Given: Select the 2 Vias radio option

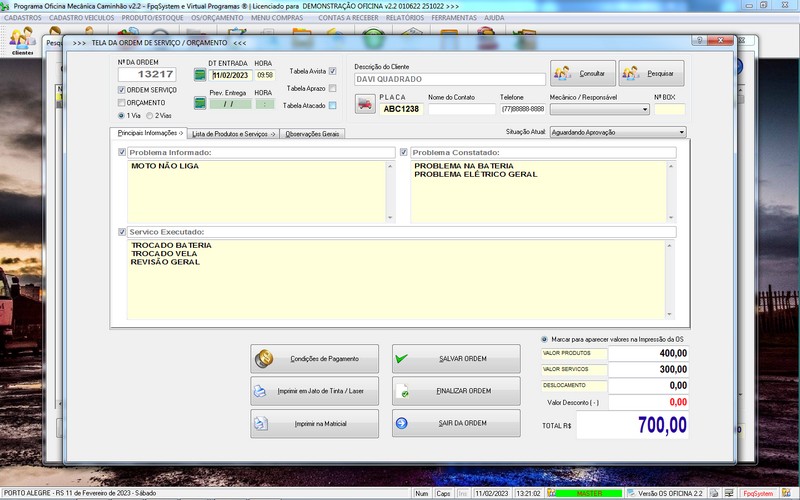Looking at the screenshot, I should 149,115.
